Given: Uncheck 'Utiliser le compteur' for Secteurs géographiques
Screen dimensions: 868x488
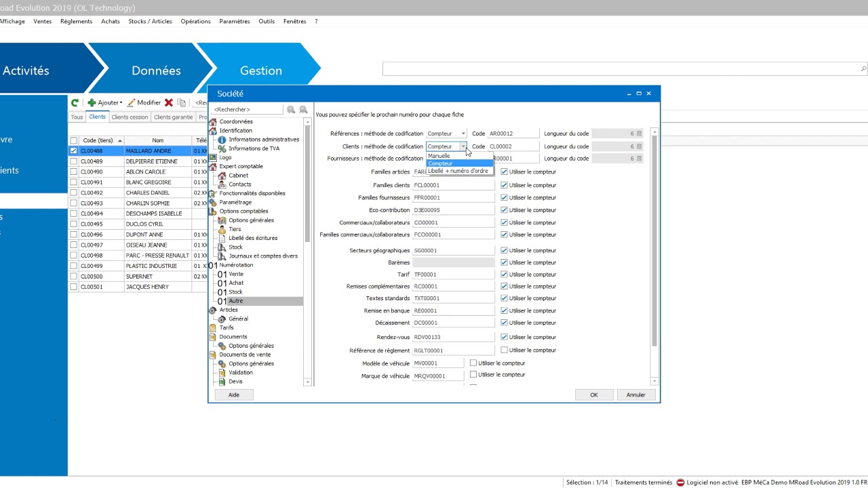Looking at the screenshot, I should (x=504, y=251).
